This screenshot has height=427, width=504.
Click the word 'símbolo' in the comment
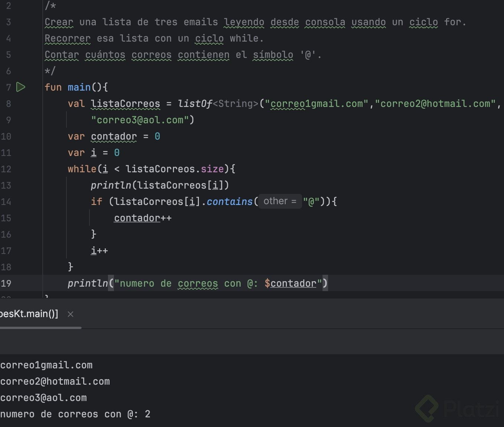click(x=273, y=55)
